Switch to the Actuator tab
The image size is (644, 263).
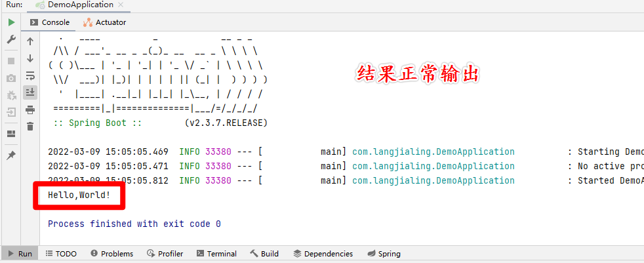tap(104, 22)
